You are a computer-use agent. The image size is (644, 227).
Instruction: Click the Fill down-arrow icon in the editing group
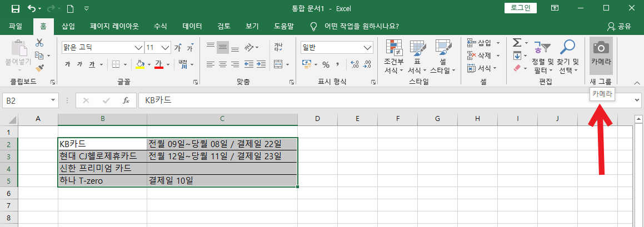tap(517, 56)
